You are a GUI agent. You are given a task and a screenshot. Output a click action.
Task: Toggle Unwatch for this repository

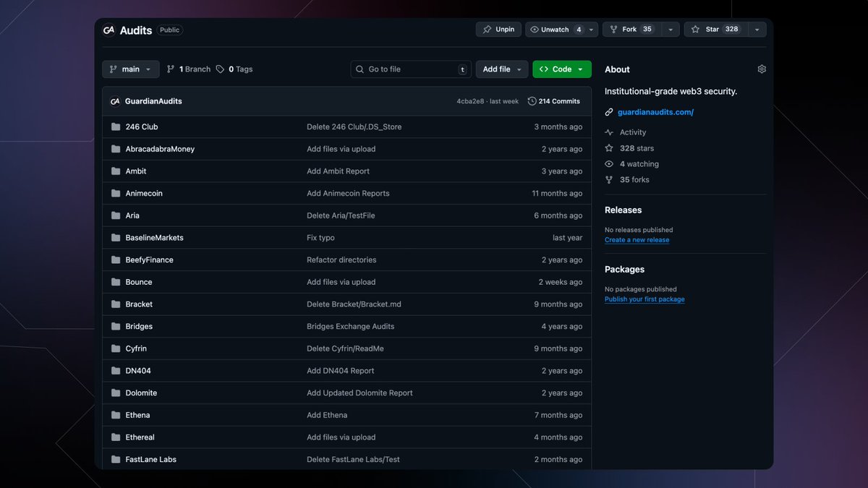click(556, 30)
